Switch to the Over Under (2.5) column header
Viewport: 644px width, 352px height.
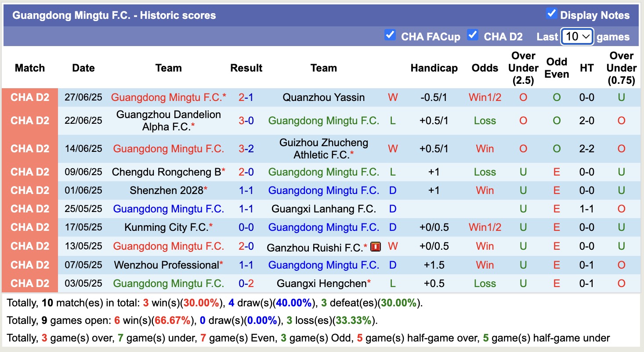click(523, 68)
